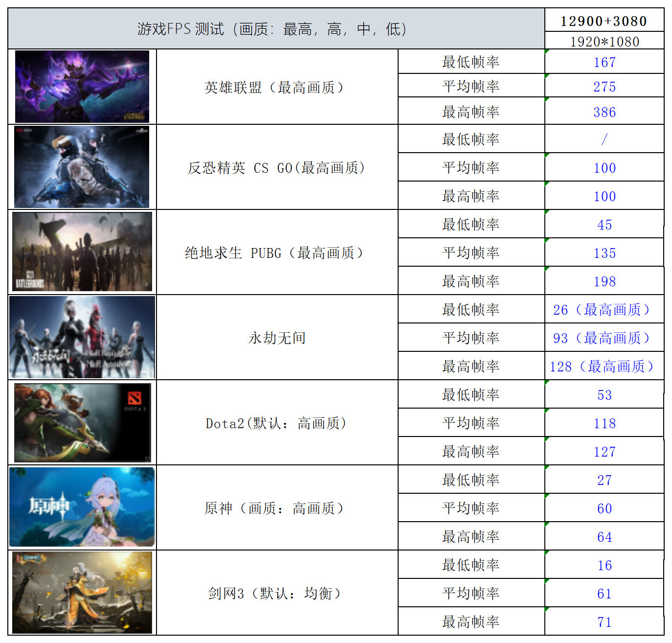672x643 pixels.
Task: Click the value 45 for PUBG
Action: 605,224
